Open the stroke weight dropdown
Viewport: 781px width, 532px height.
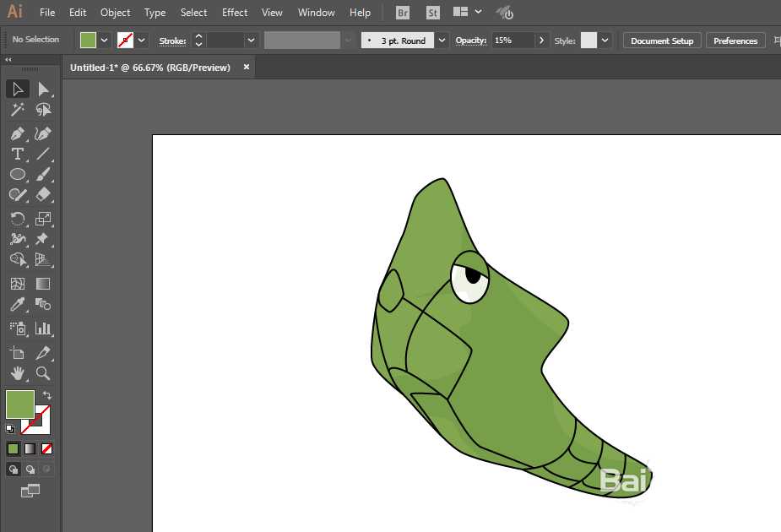click(251, 41)
